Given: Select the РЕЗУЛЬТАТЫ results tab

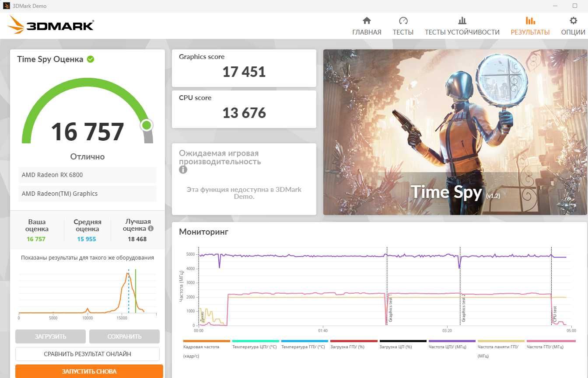Looking at the screenshot, I should pos(530,26).
